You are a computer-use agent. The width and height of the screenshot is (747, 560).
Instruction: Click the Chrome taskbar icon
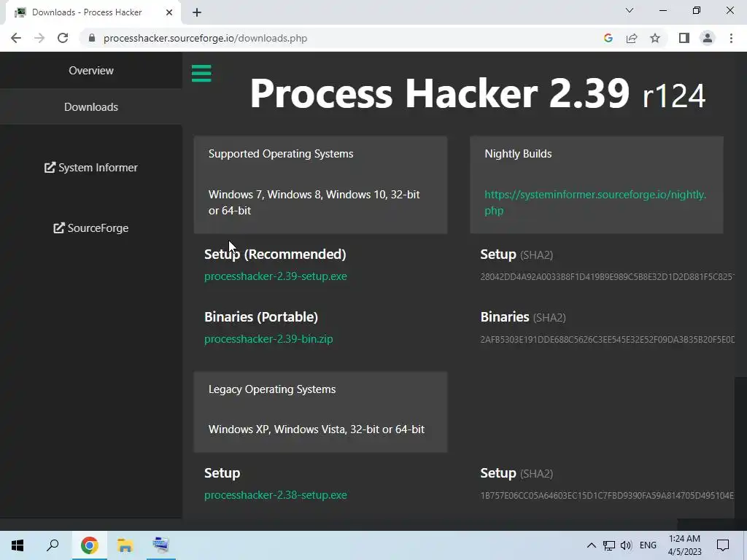pos(89,545)
